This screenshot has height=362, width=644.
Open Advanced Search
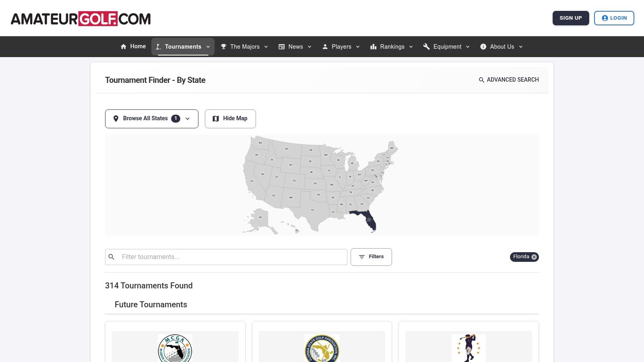pos(509,80)
